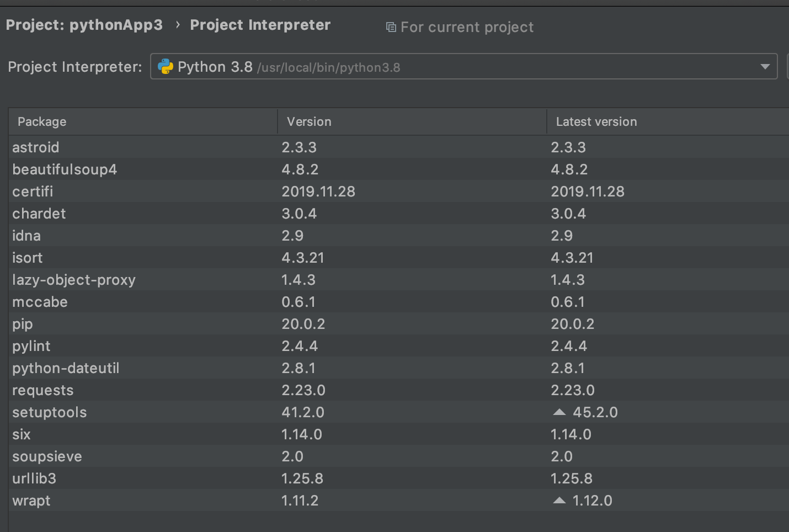Image resolution: width=789 pixels, height=532 pixels.
Task: Sort by the Latest version column header
Action: tap(596, 121)
